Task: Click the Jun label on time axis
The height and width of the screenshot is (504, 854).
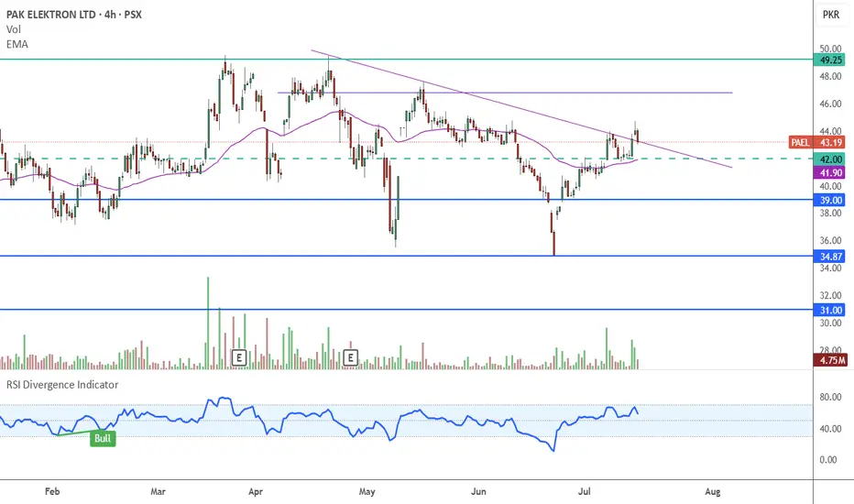Action: point(478,491)
